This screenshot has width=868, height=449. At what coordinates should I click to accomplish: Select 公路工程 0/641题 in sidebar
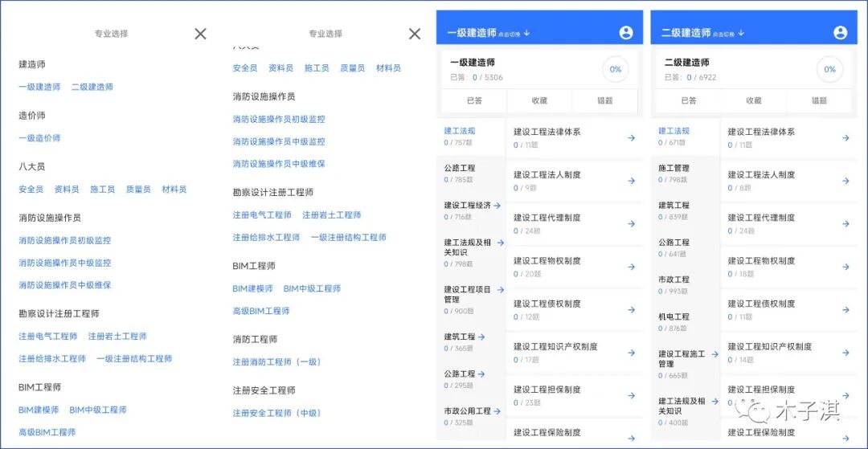coord(686,247)
